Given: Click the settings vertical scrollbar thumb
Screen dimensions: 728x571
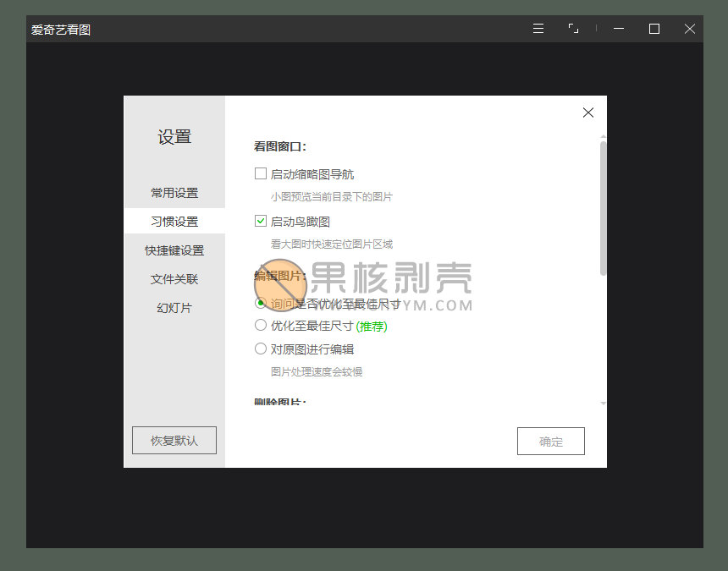Looking at the screenshot, I should pyautogui.click(x=603, y=208).
